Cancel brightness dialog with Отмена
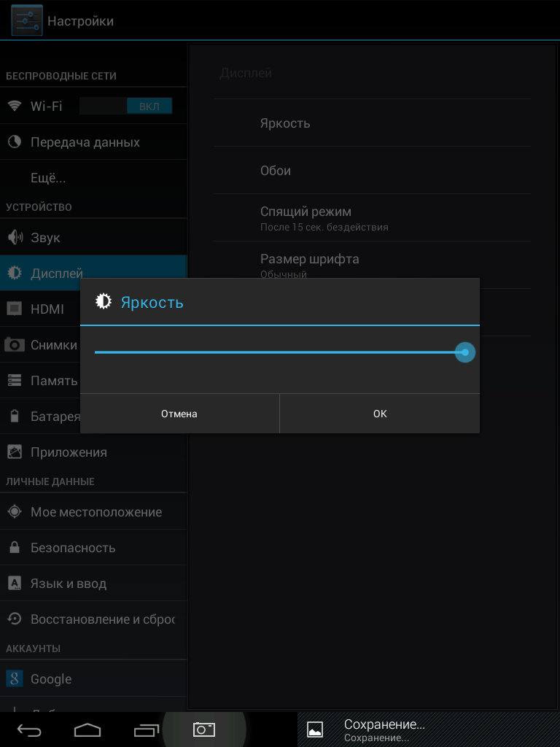 [179, 414]
